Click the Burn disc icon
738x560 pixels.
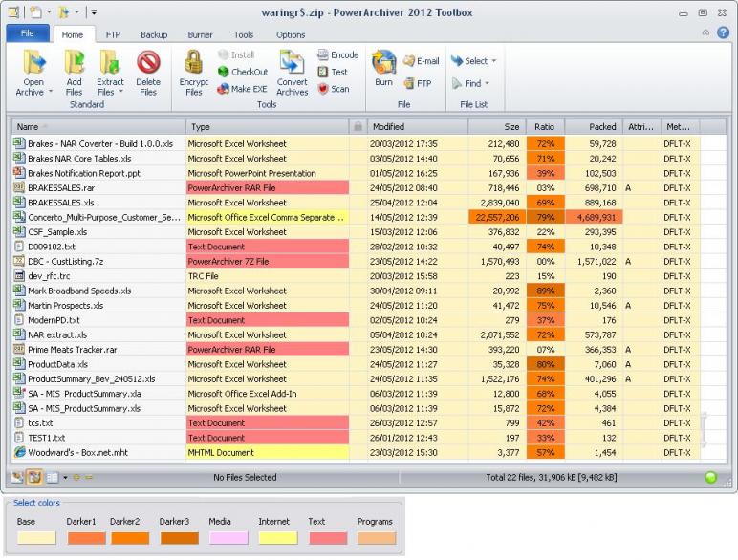[x=383, y=62]
